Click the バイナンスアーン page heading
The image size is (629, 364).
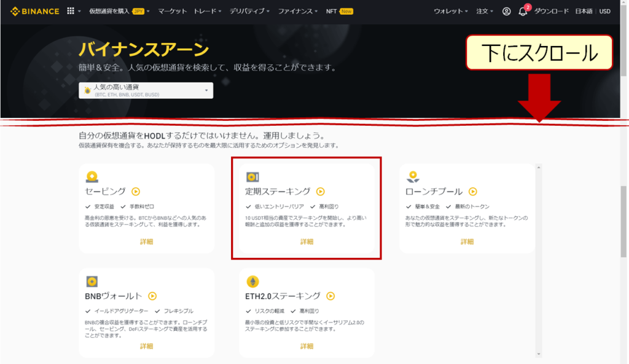coord(144,50)
